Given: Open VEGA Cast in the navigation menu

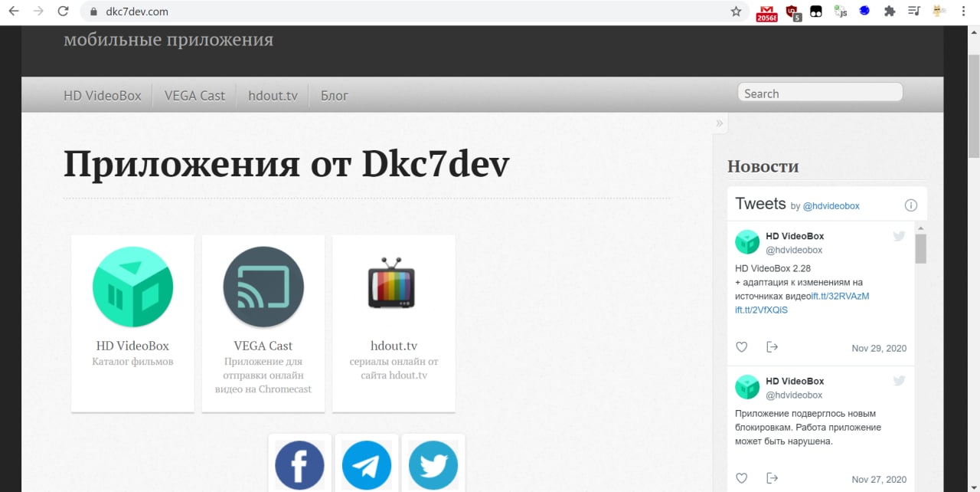Looking at the screenshot, I should pos(194,96).
